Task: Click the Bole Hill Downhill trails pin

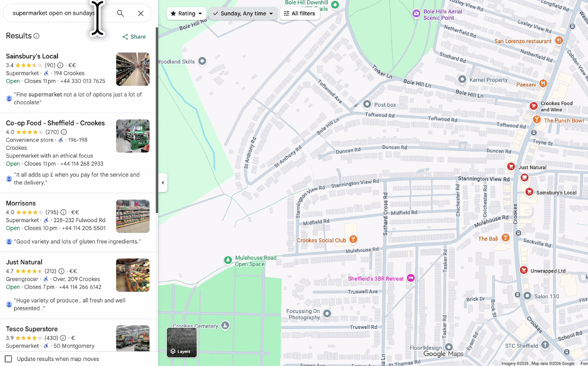Action: coord(336,5)
